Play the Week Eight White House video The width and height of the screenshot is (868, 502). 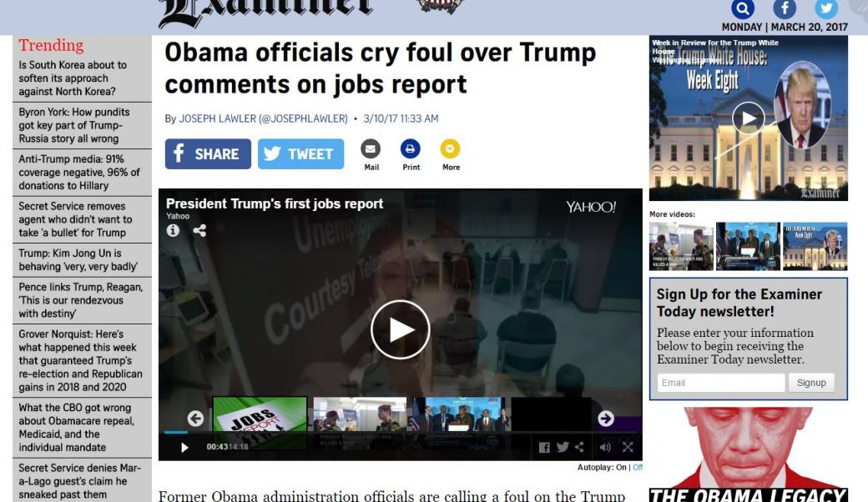749,118
